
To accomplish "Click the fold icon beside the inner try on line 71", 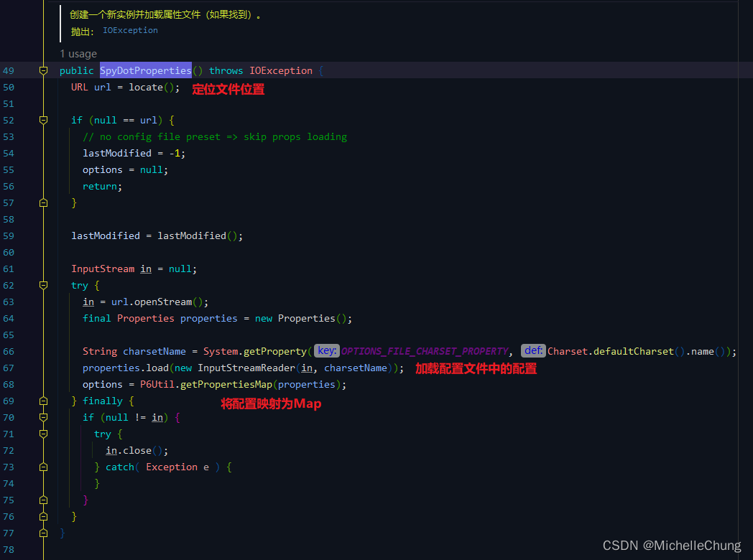I will 43,434.
